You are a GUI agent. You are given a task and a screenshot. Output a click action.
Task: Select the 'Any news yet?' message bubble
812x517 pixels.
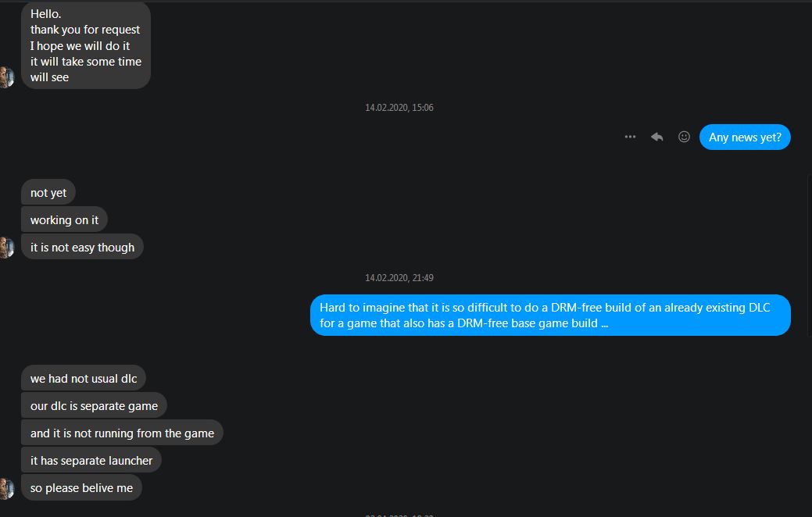745,137
